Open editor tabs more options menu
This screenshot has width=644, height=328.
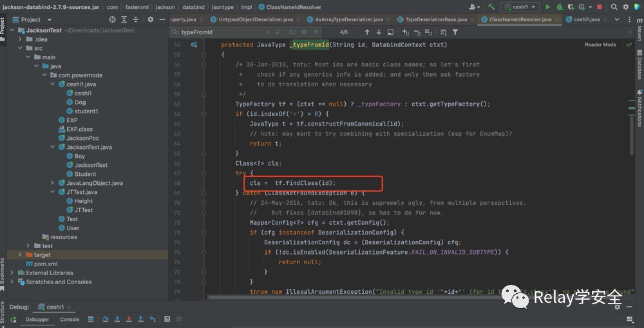click(629, 19)
